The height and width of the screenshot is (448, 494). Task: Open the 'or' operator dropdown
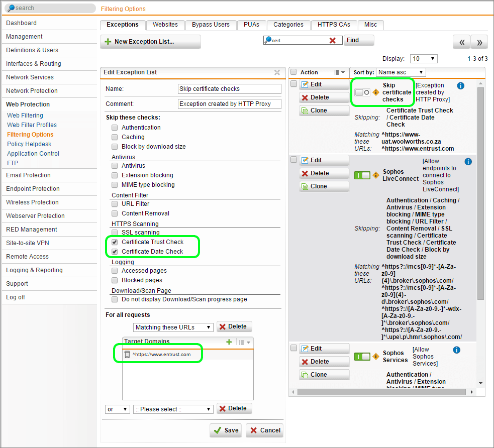pos(117,409)
